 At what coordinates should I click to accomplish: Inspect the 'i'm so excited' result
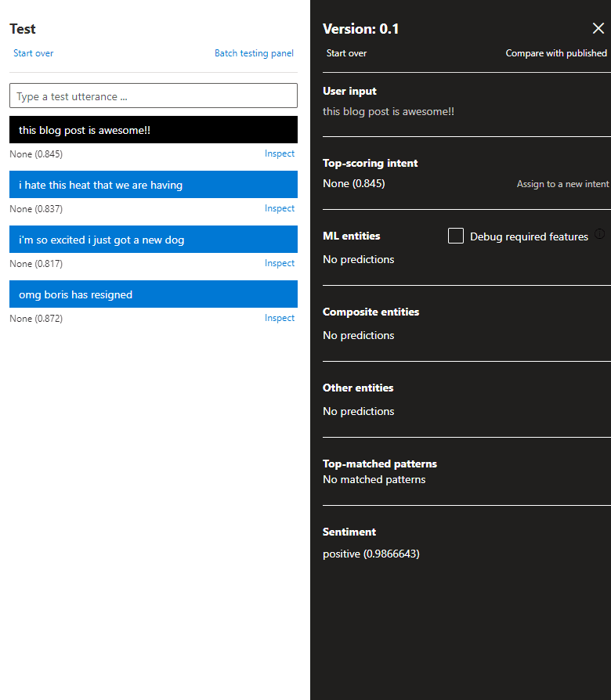click(x=280, y=263)
